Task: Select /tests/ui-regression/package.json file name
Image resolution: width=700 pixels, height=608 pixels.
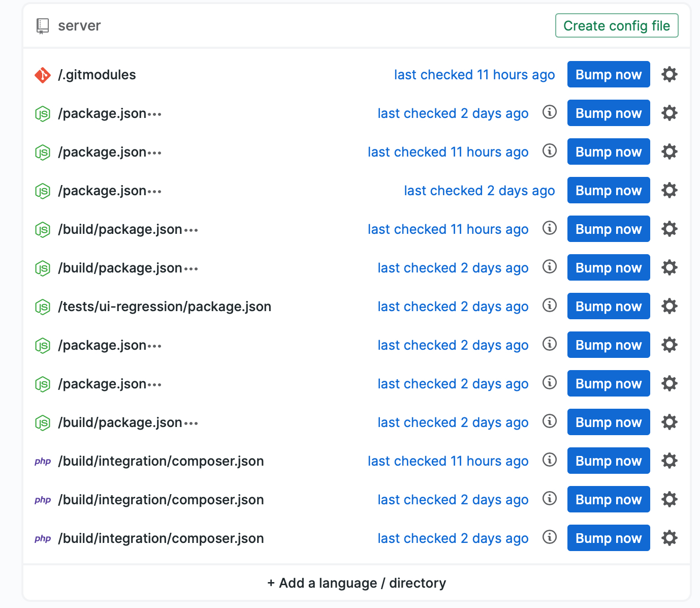Action: click(165, 307)
